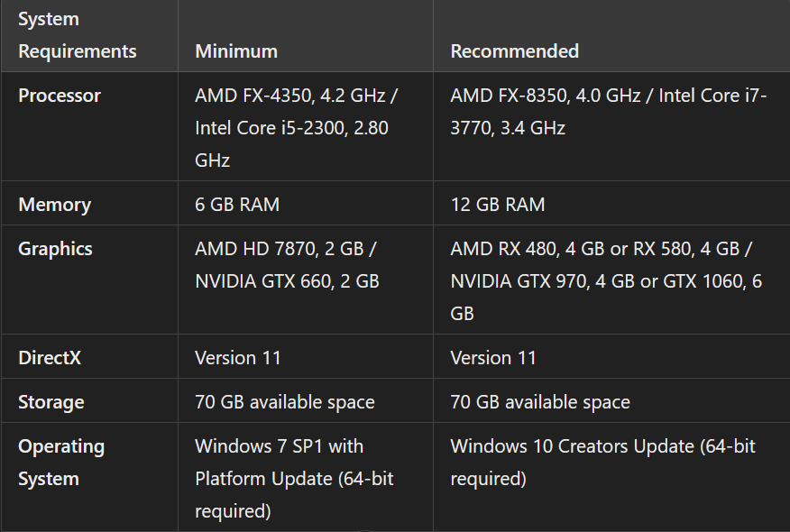The height and width of the screenshot is (532, 790).
Task: Click "70 GB available space" under Minimum
Action: point(285,402)
